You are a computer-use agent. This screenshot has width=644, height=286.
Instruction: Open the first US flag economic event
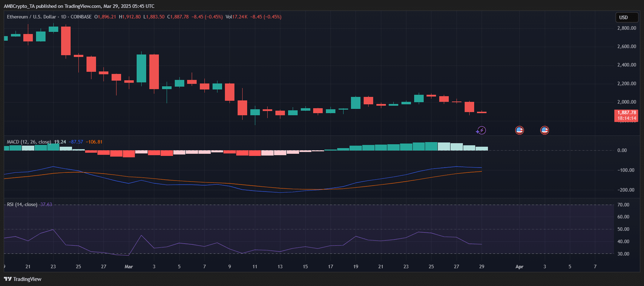pyautogui.click(x=519, y=130)
